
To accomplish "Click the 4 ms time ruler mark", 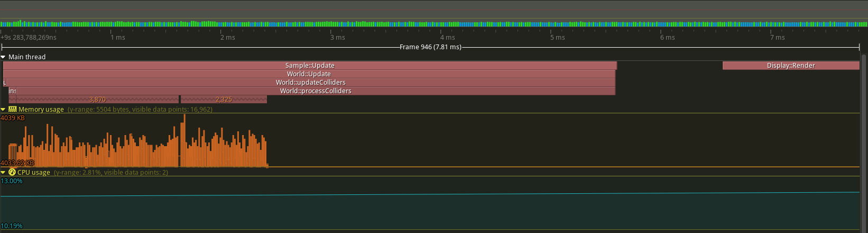I will tap(447, 38).
